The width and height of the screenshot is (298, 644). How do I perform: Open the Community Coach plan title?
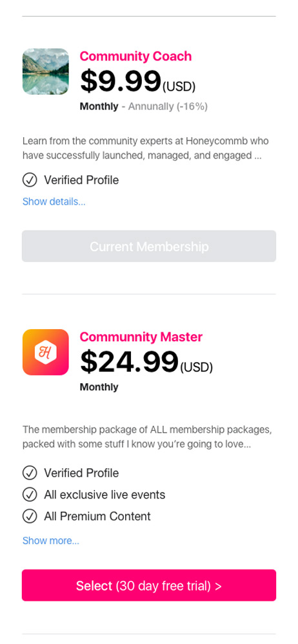coord(136,56)
